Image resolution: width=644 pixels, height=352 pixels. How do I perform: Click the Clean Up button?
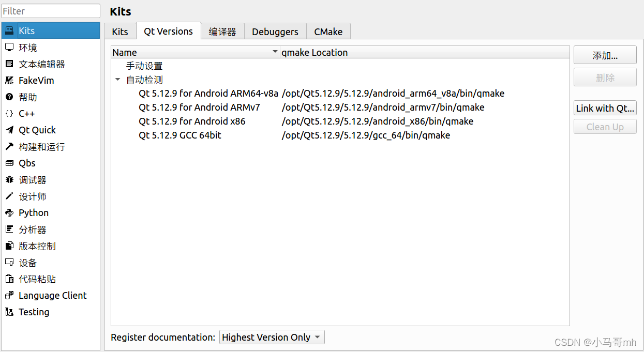pos(605,127)
